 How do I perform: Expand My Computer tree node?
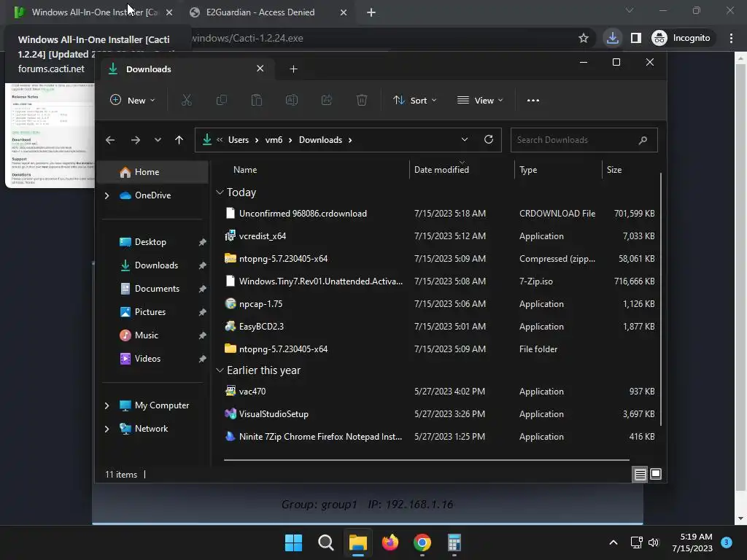coord(107,405)
